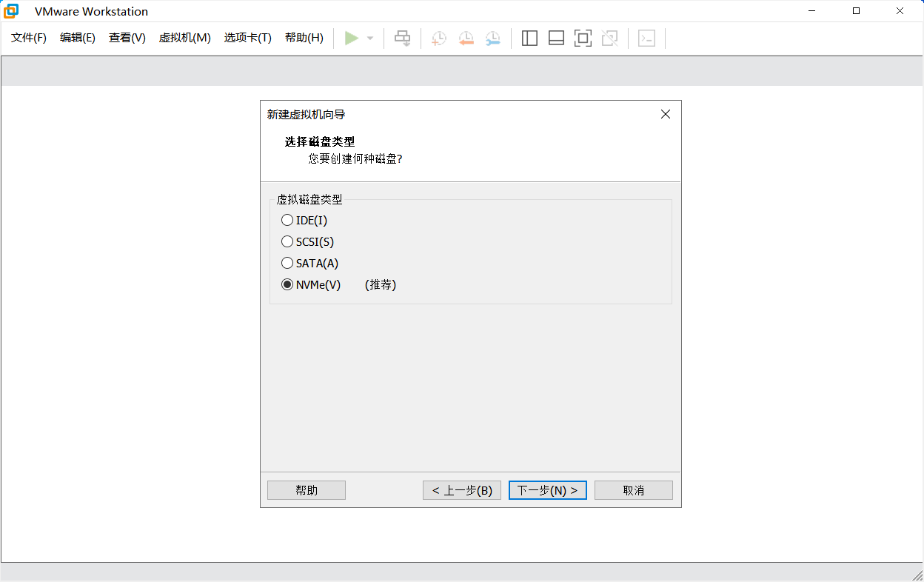The height and width of the screenshot is (582, 924).
Task: Toggle the thumbnail bar icon
Action: coord(556,39)
